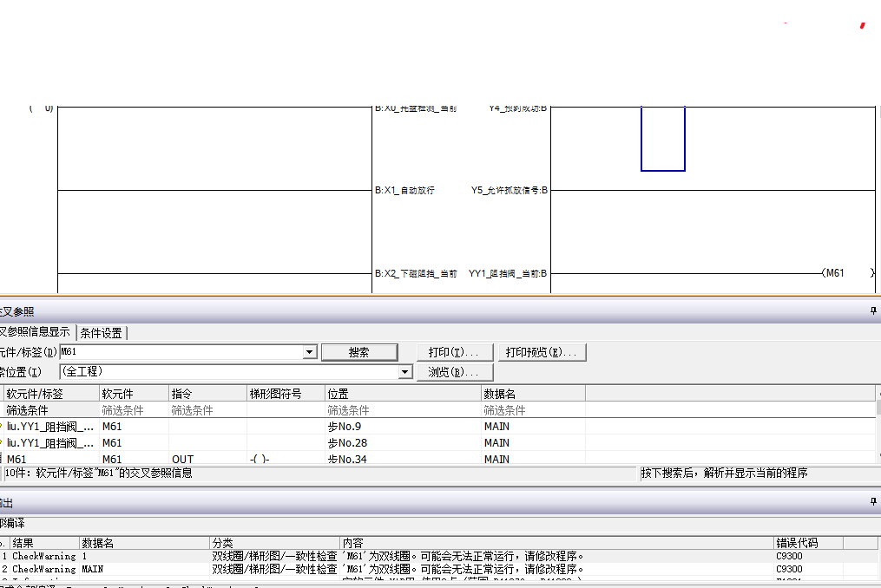The image size is (881, 588).
Task: Switch to the 条件设置 tab
Action: pos(102,332)
